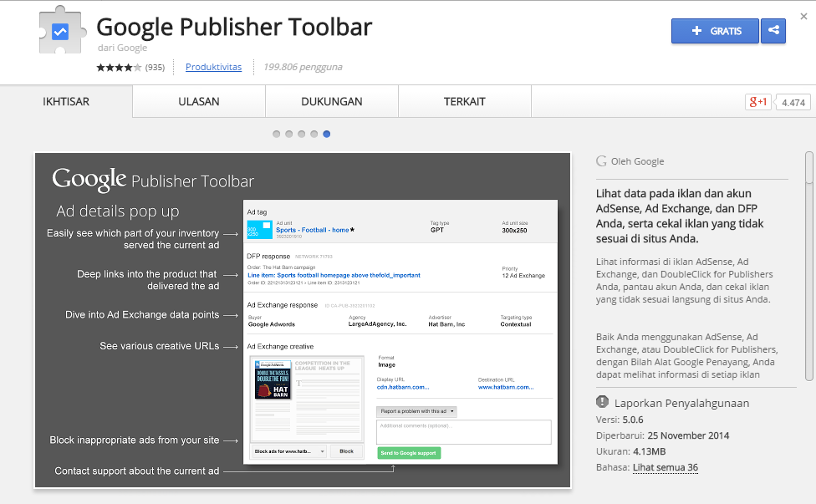Click the www.hatbarn.com destination URL
816x504 pixels.
[506, 388]
